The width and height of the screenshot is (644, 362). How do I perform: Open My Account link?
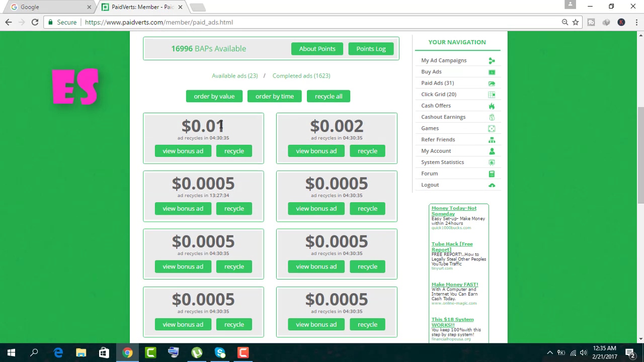click(436, 151)
